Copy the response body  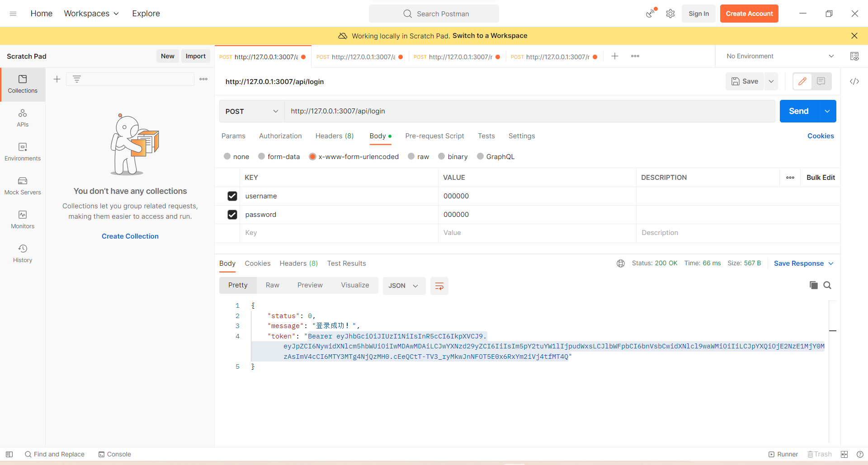pyautogui.click(x=814, y=285)
